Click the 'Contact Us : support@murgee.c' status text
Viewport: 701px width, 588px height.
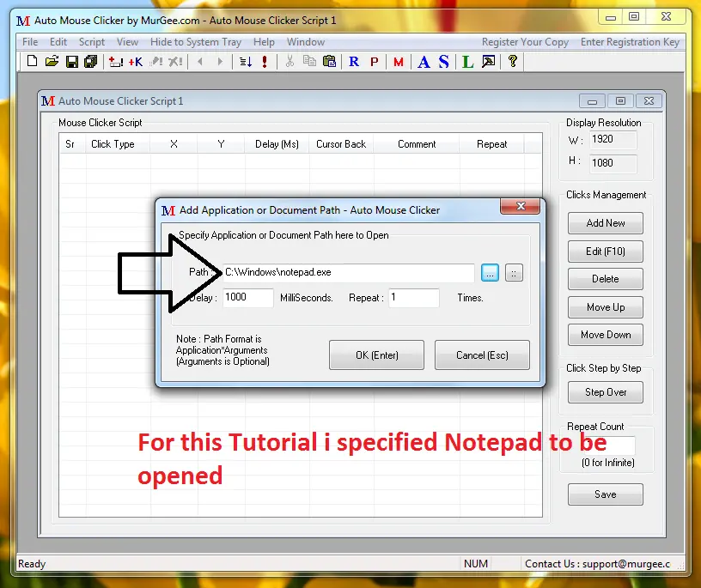[597, 564]
